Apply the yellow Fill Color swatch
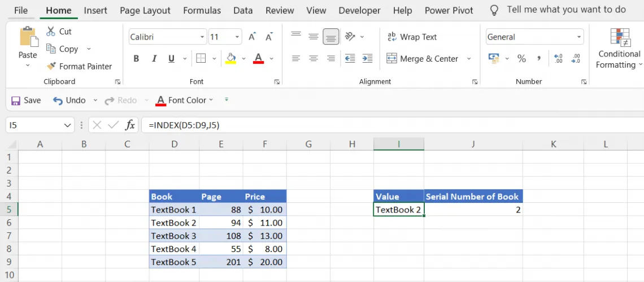644x282 pixels. click(230, 58)
